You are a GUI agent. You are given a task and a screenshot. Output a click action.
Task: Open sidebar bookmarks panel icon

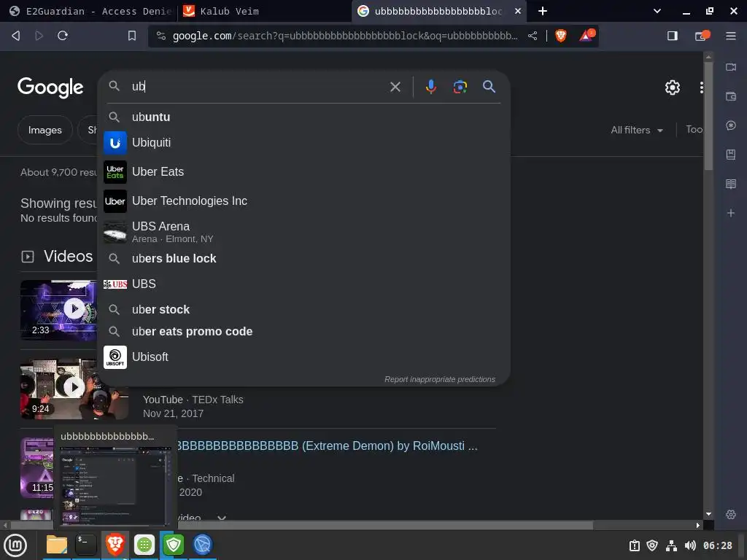731,155
